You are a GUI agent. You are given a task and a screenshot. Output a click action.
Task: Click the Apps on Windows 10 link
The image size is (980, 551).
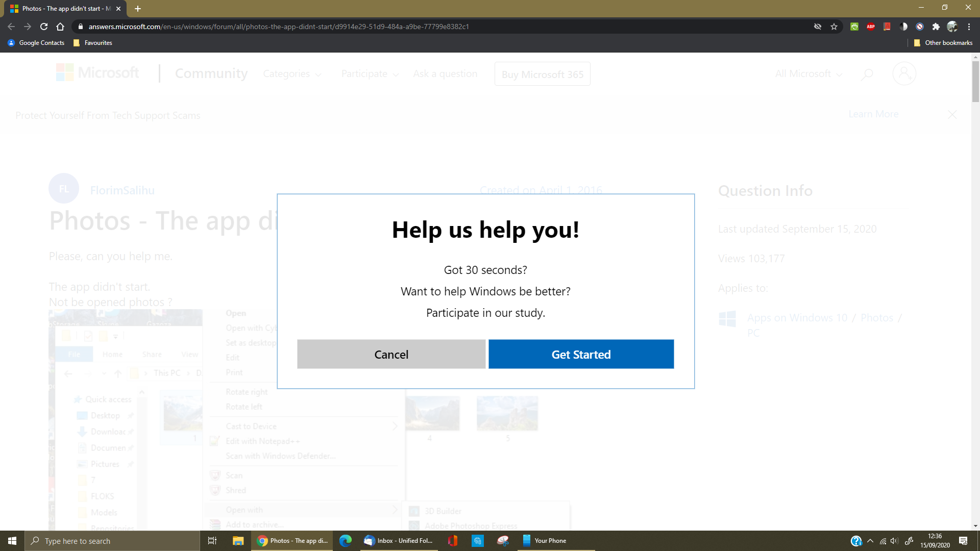(797, 318)
